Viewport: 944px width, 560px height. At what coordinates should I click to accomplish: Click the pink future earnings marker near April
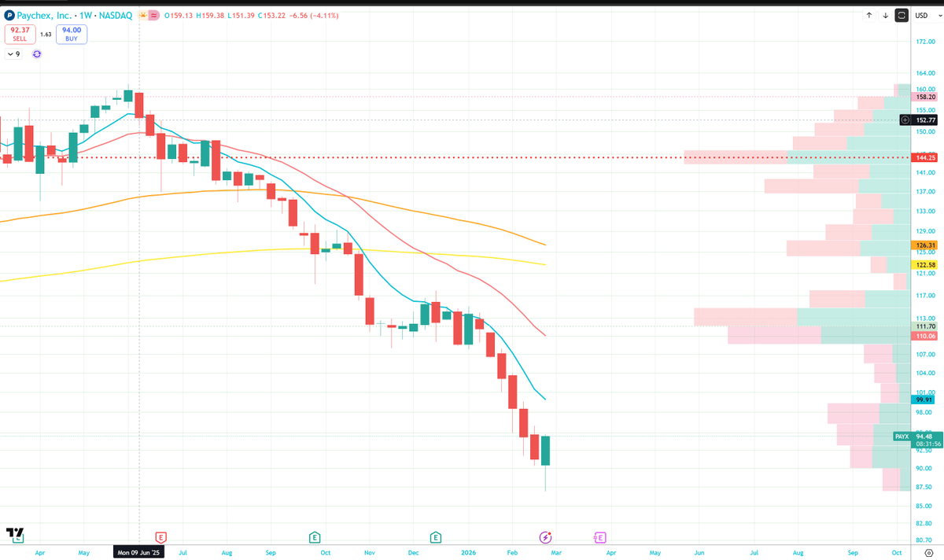point(599,537)
